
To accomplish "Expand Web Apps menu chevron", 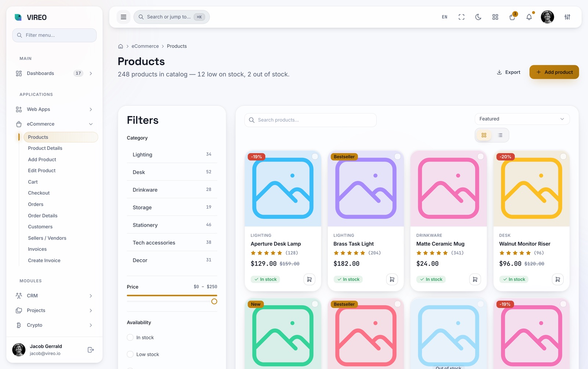I will [x=91, y=109].
